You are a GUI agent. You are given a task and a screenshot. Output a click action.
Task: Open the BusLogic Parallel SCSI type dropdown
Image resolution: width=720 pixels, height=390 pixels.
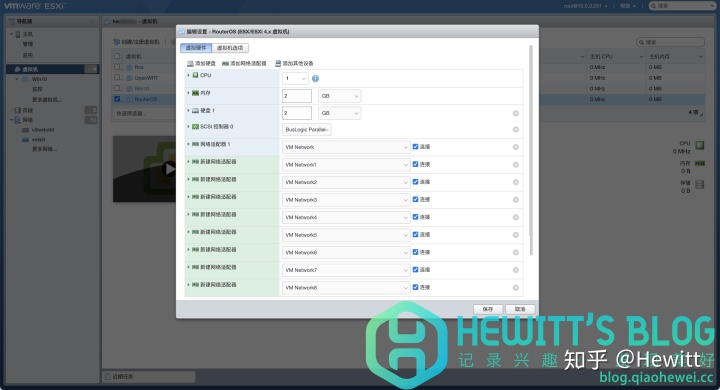point(307,130)
